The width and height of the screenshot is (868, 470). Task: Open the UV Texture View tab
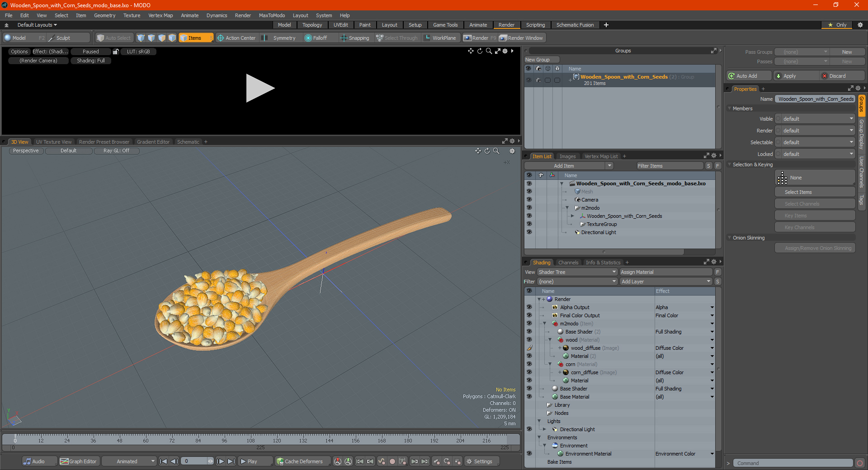53,142
